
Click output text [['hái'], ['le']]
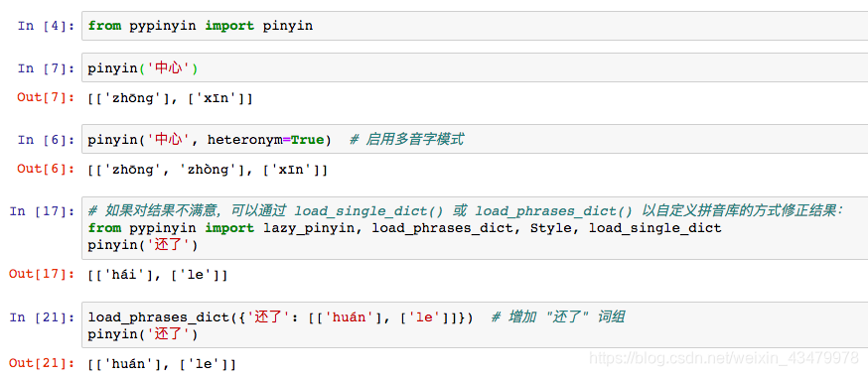[x=158, y=275]
